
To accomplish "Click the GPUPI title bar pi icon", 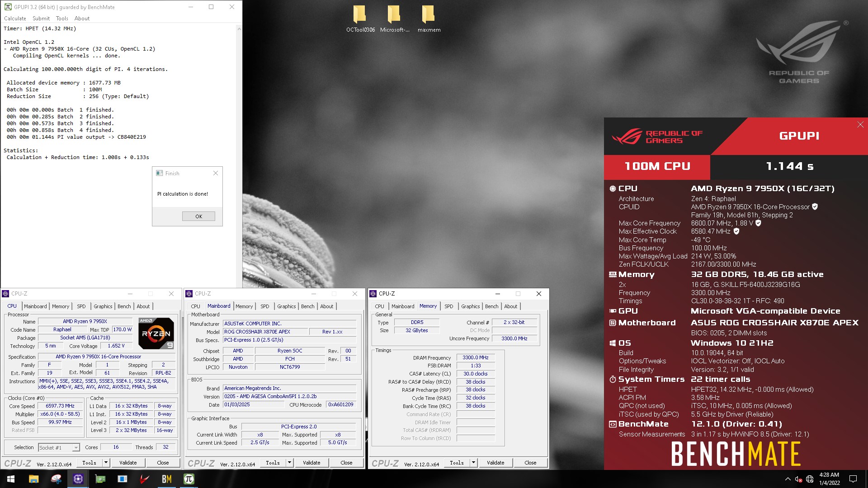I will click(8, 7).
